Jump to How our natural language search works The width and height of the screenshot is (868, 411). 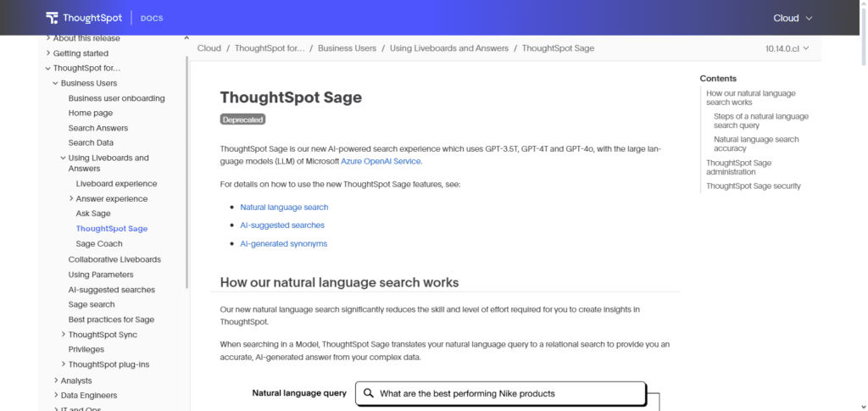(751, 98)
